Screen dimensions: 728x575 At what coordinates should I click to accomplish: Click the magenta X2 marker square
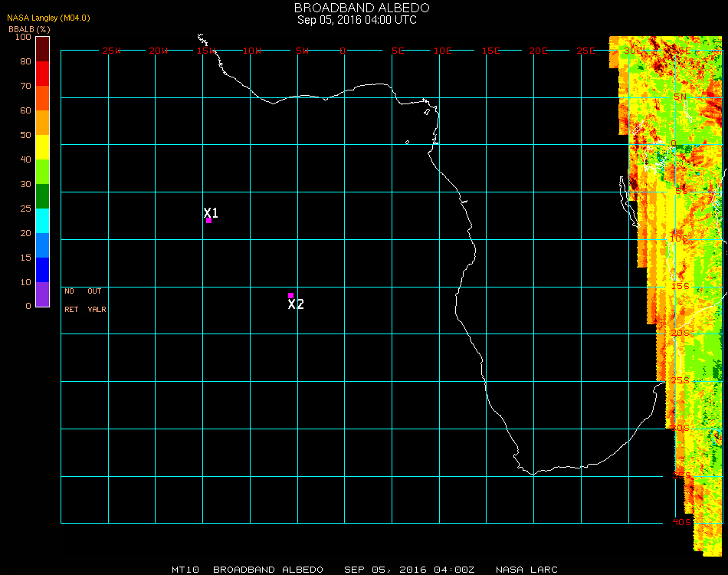coord(290,295)
